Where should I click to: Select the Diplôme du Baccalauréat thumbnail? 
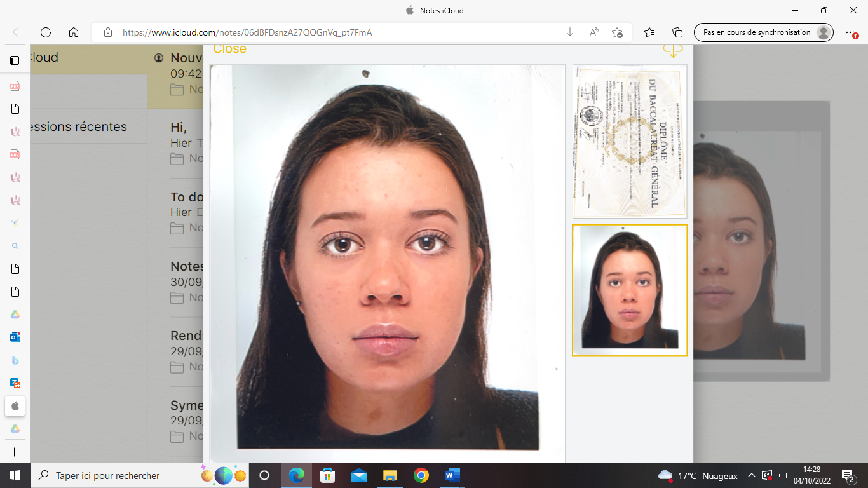pyautogui.click(x=629, y=141)
